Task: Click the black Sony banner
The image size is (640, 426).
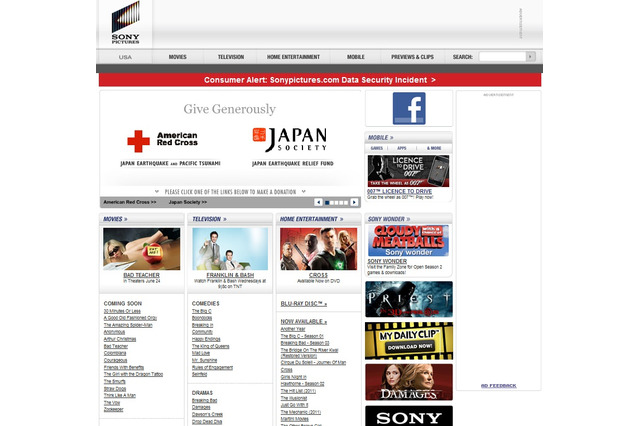Action: coord(409,416)
